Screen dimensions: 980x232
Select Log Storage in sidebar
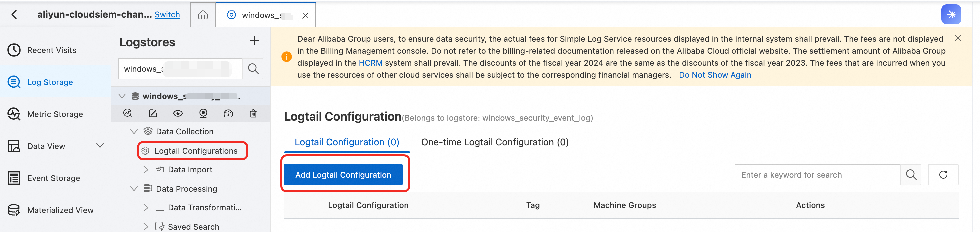[x=50, y=82]
